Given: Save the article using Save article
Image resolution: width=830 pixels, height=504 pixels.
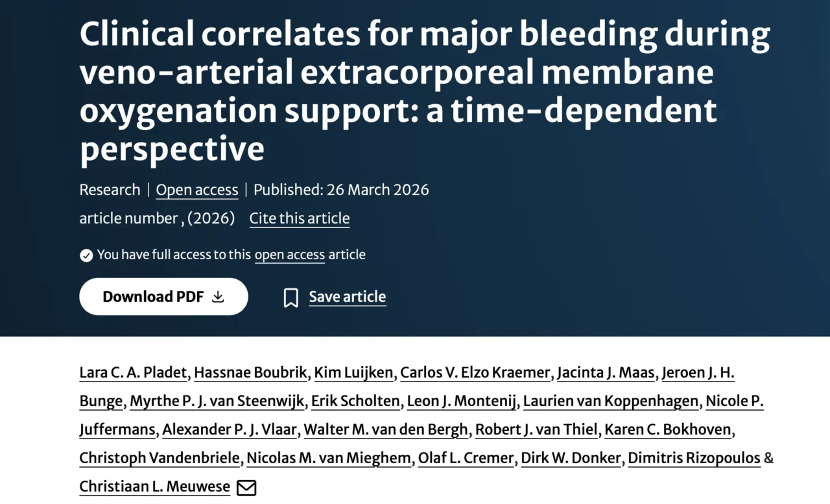Looking at the screenshot, I should (347, 297).
